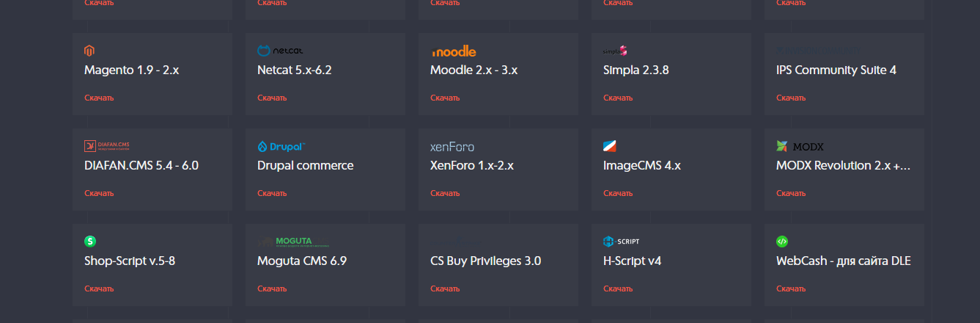The height and width of the screenshot is (323, 980).
Task: Select the 'Moguta CMS 6.9' title
Action: point(302,261)
